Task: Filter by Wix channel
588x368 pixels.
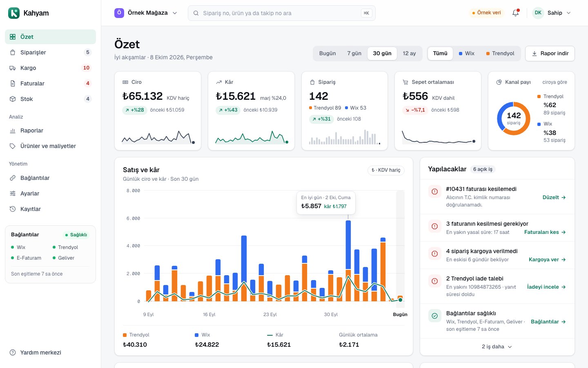Action: click(x=467, y=54)
